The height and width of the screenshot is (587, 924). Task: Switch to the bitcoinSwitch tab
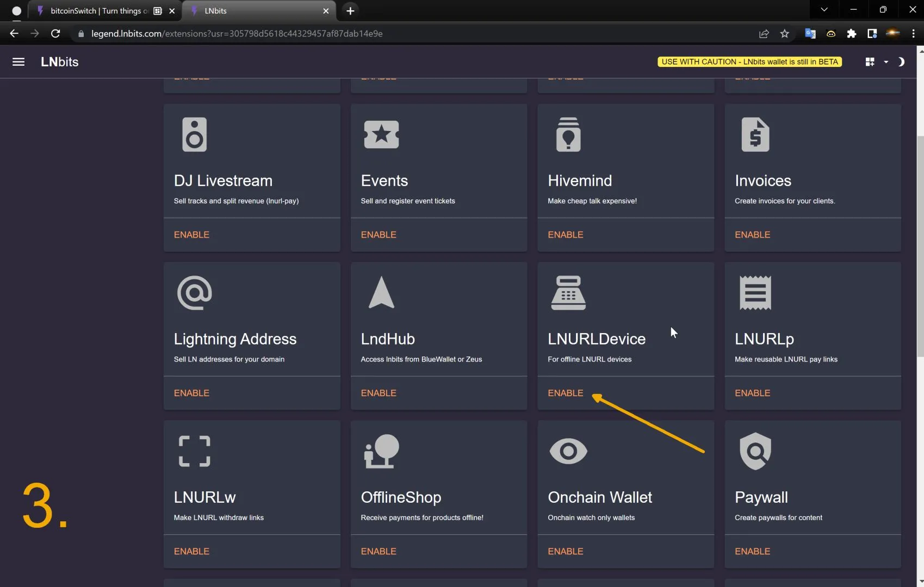point(98,11)
